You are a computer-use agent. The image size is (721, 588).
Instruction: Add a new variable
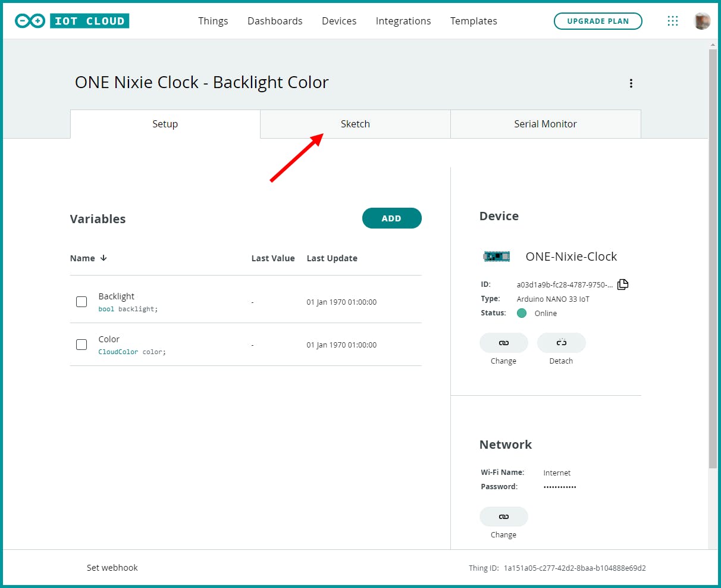391,218
